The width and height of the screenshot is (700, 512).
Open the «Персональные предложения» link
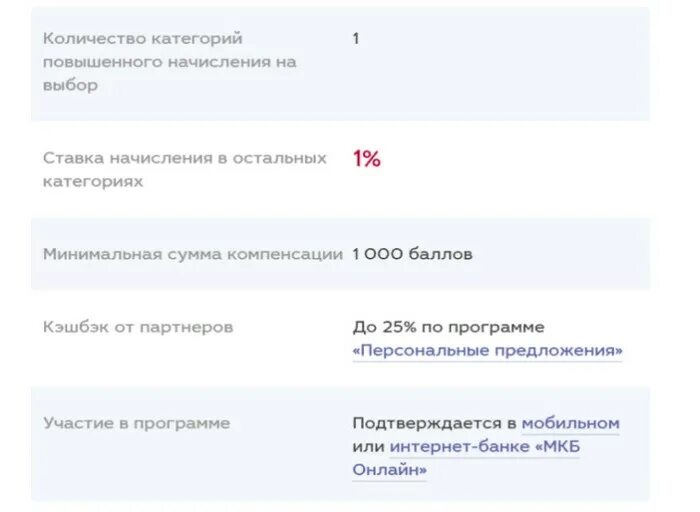pyautogui.click(x=487, y=351)
